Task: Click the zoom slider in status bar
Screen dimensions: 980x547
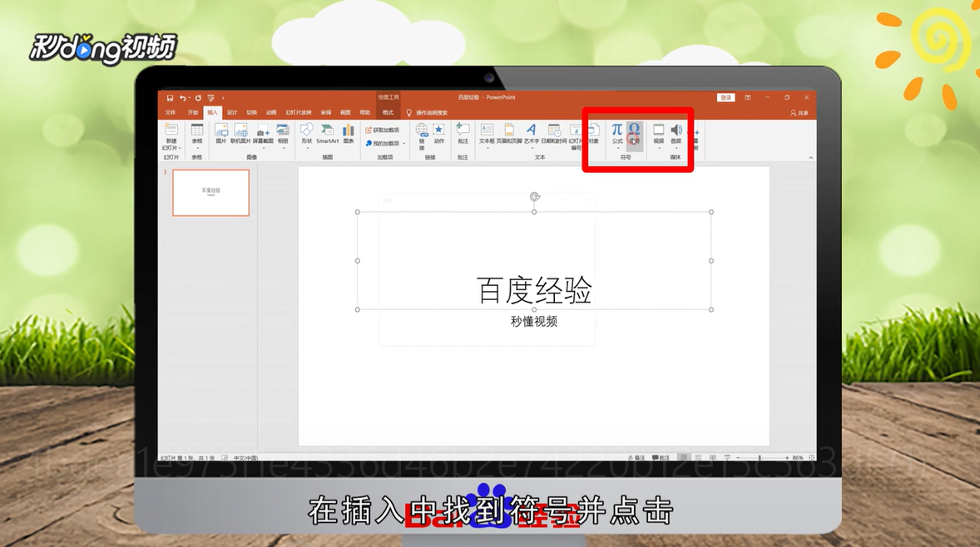Action: coord(761,458)
